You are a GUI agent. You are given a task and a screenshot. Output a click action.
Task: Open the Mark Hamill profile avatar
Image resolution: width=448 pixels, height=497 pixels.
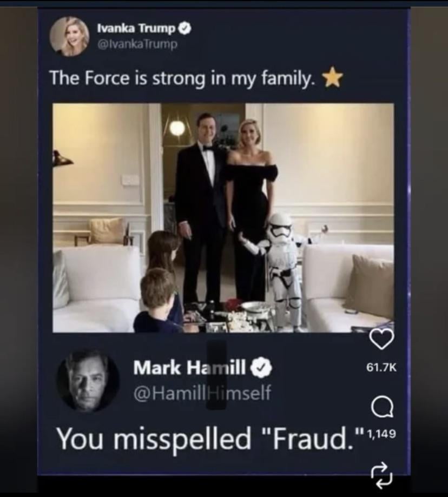point(88,381)
